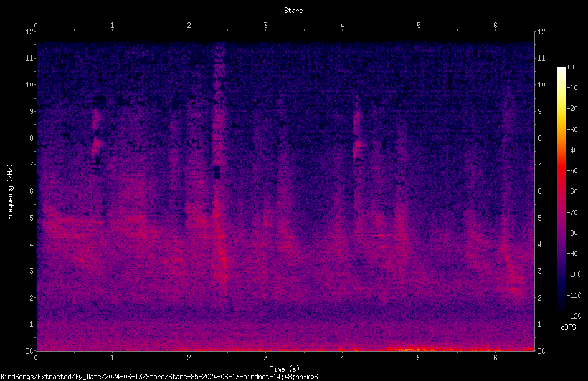This screenshot has width=588, height=381.
Task: Click the 5 kHz label on left axis
Action: 32,218
